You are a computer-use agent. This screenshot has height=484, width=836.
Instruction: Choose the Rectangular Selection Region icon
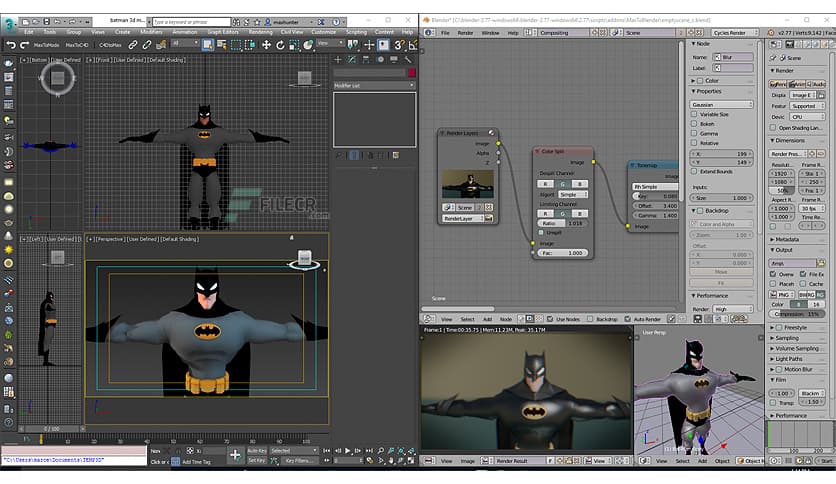[236, 45]
